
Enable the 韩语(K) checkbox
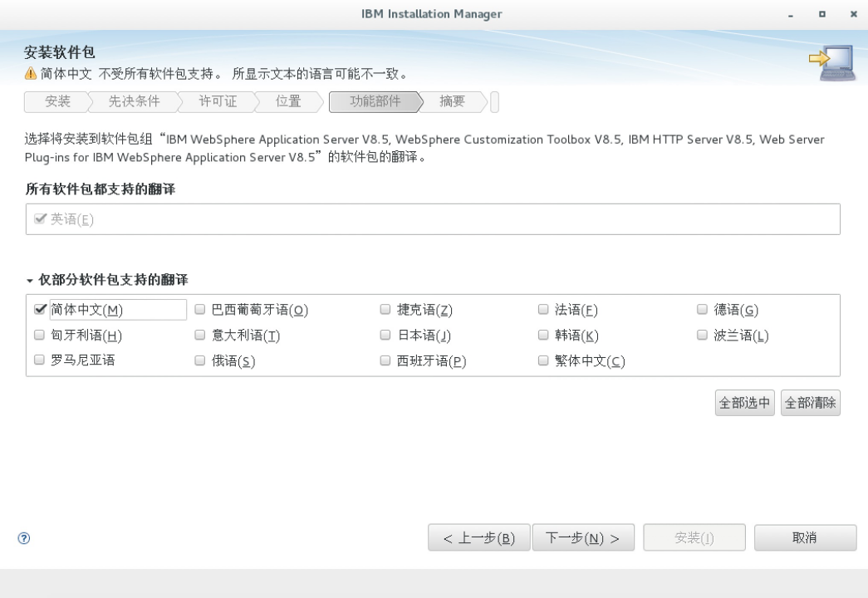[x=543, y=335]
